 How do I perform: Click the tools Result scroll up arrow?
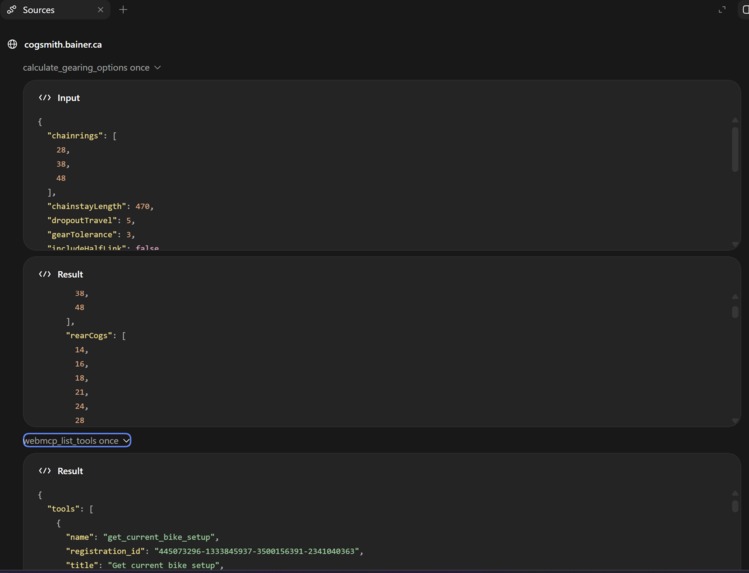click(735, 493)
